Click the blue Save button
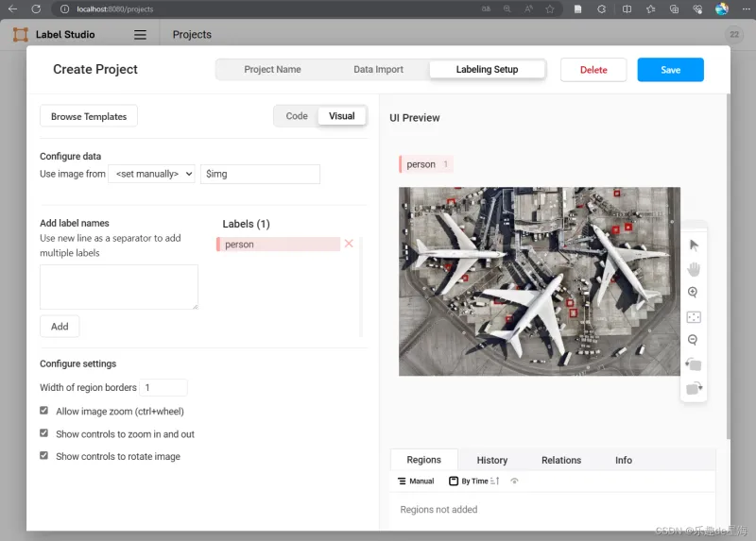This screenshot has height=541, width=756. coord(670,70)
